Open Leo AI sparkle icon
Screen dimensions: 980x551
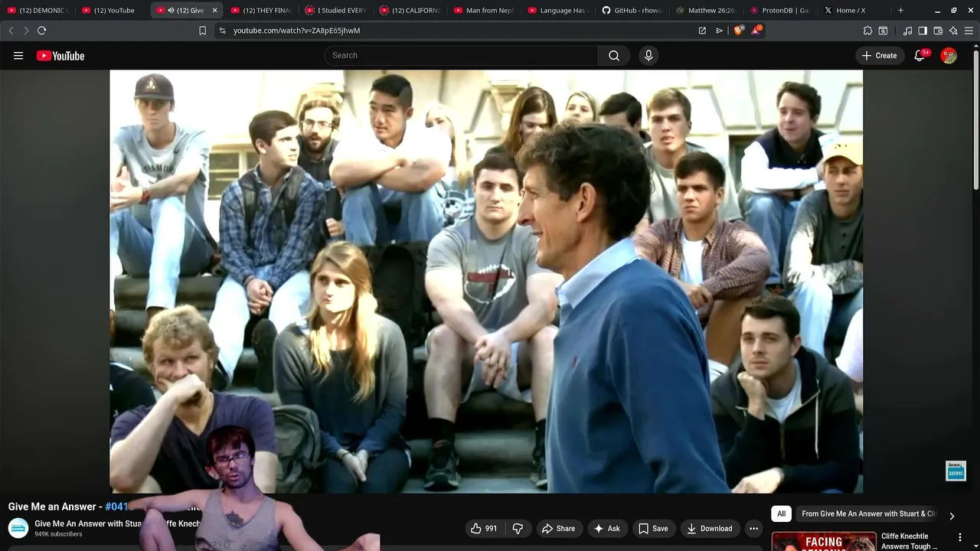coord(953,31)
